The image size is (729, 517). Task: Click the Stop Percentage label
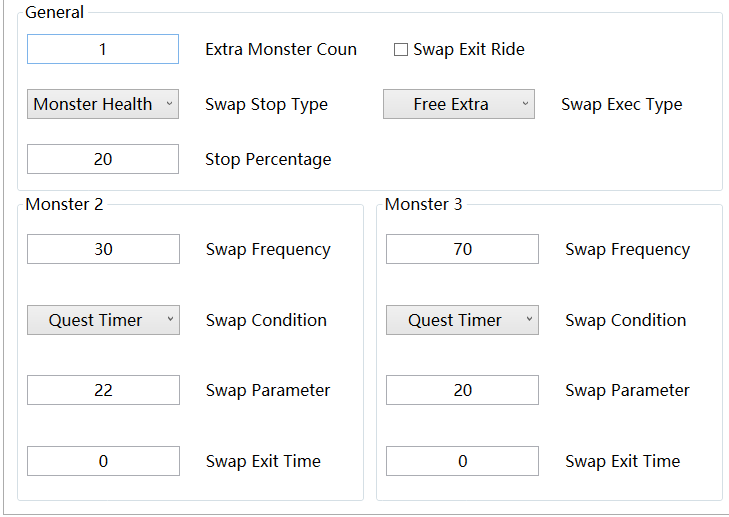click(x=268, y=159)
